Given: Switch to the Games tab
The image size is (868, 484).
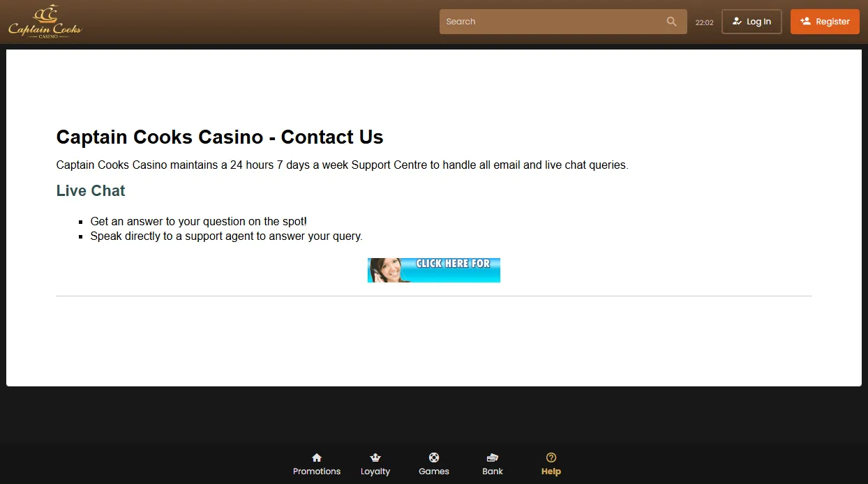Looking at the screenshot, I should pyautogui.click(x=434, y=464).
